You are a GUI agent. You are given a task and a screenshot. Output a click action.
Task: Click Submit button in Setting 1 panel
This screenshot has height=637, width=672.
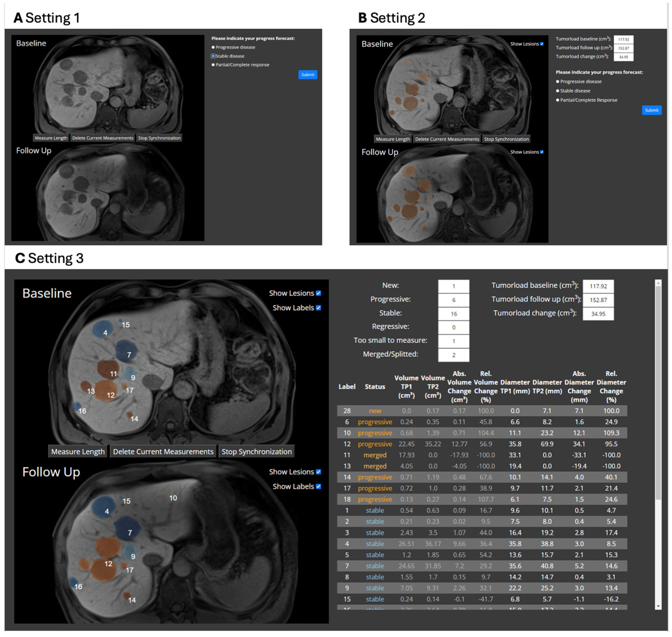tap(307, 75)
